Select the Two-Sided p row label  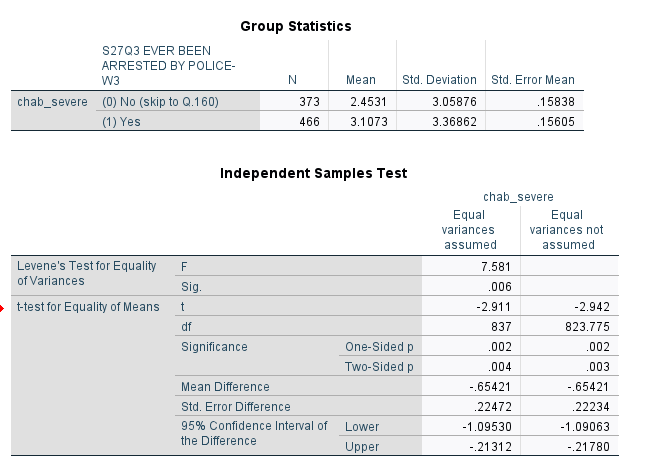(379, 367)
